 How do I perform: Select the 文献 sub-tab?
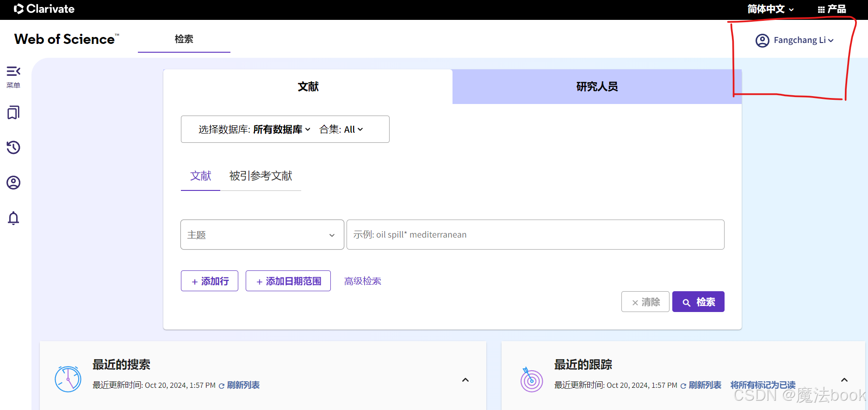201,176
